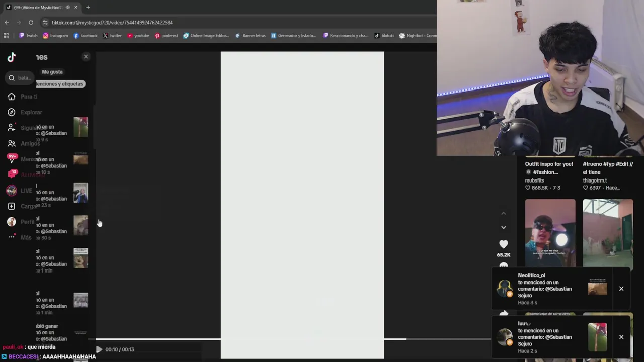The width and height of the screenshot is (644, 362).
Task: Click the search box in TikTok sidebar
Action: (19, 78)
